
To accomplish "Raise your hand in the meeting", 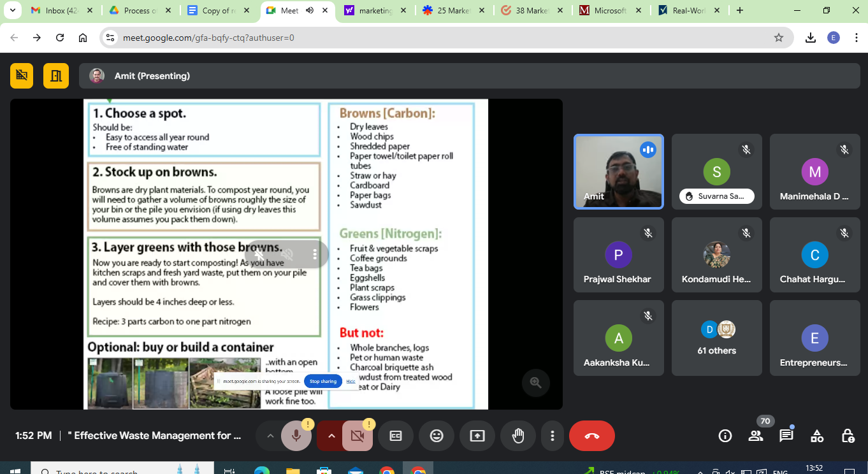I will pos(518,436).
